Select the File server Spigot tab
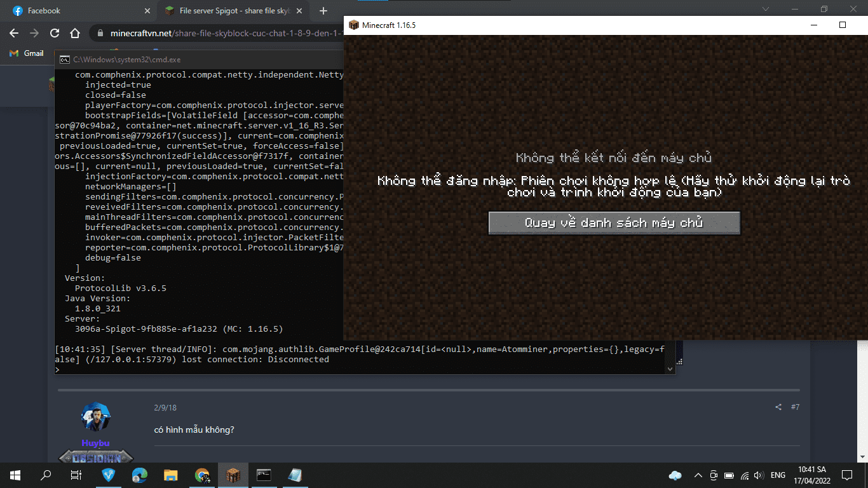This screenshot has height=488, width=868. 234,11
